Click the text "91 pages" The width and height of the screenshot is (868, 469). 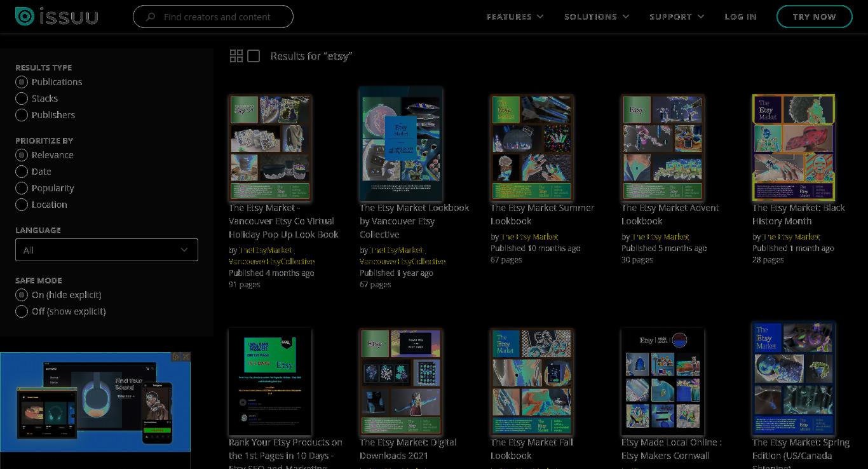(x=245, y=285)
